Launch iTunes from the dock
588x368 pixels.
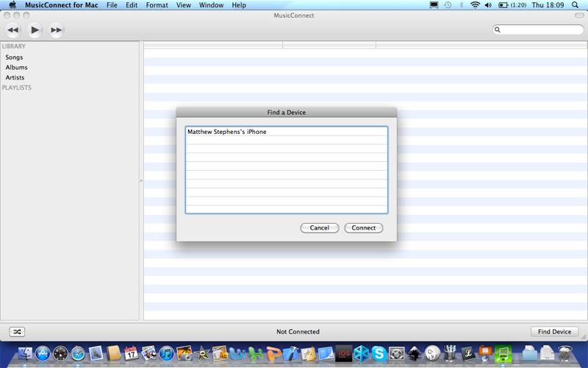pos(167,353)
